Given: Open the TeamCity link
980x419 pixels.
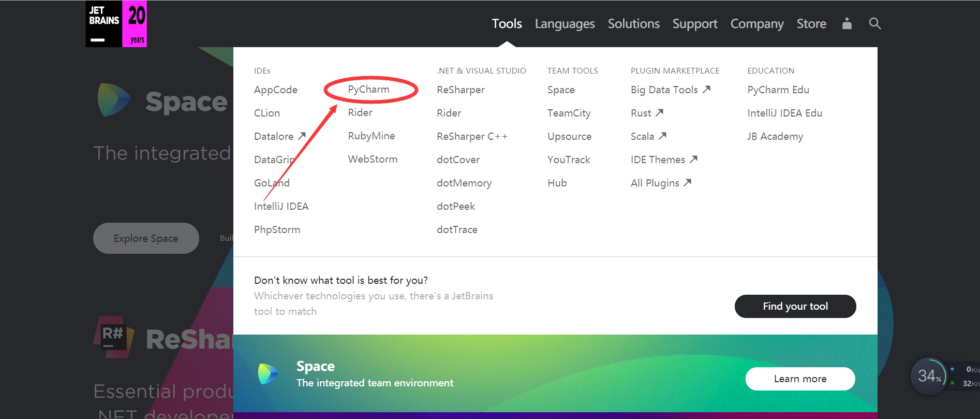Looking at the screenshot, I should [569, 113].
